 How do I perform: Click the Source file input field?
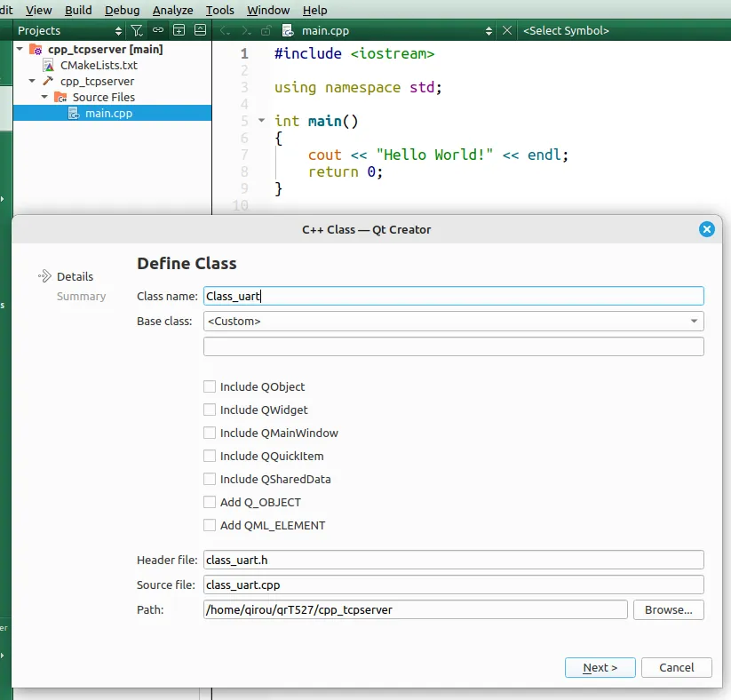pyautogui.click(x=453, y=585)
